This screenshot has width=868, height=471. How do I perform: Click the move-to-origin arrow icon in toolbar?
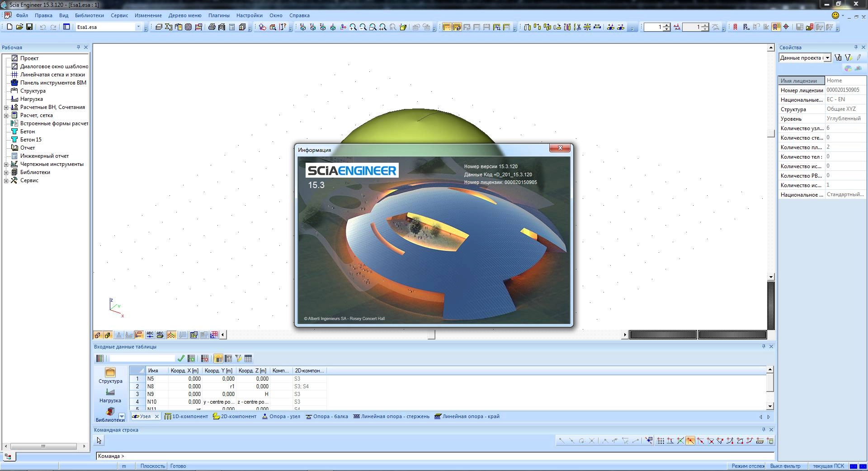pos(262,27)
